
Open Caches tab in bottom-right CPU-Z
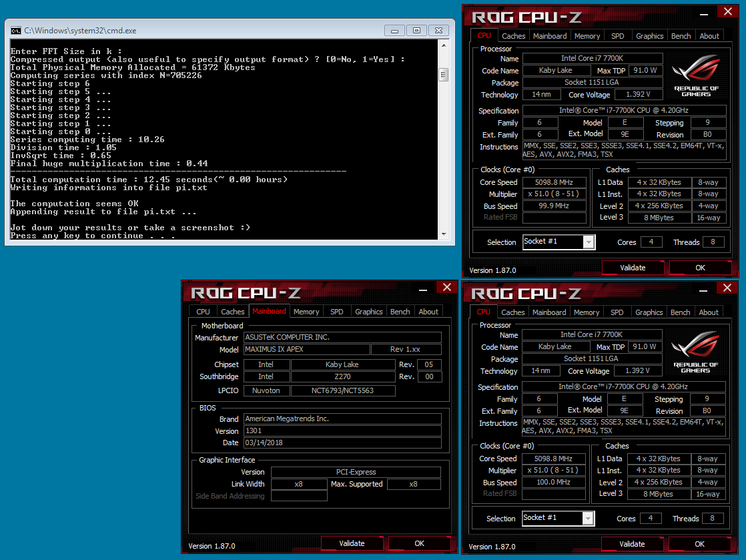(513, 312)
